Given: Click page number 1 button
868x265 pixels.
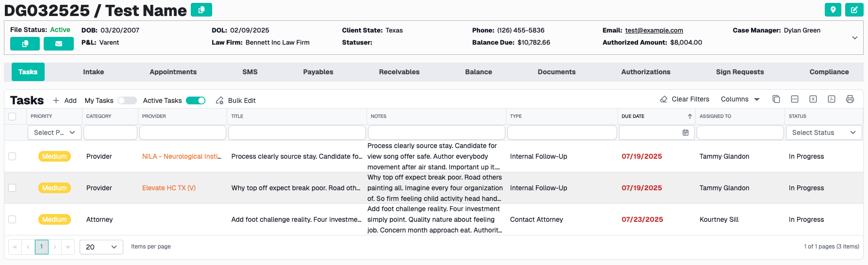Looking at the screenshot, I should 42,247.
